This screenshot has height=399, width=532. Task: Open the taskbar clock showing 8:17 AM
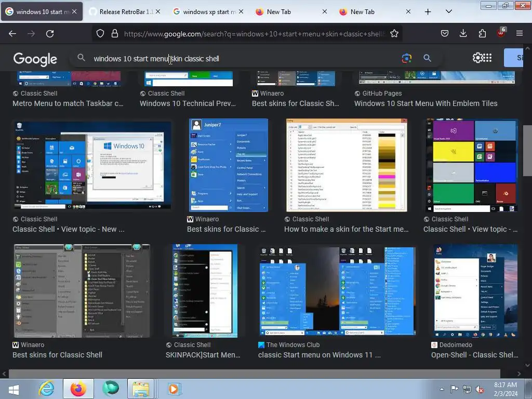(x=506, y=389)
